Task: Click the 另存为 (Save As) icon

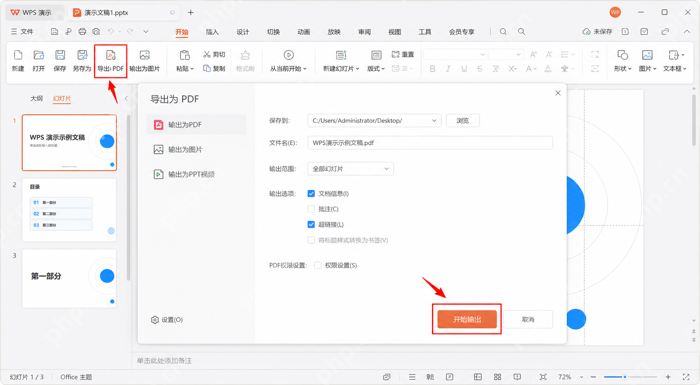Action: pyautogui.click(x=82, y=55)
